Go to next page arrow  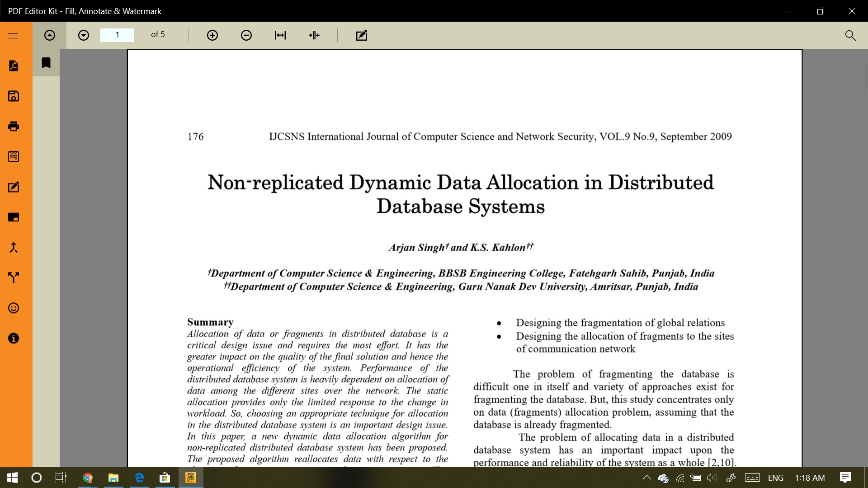coord(84,35)
